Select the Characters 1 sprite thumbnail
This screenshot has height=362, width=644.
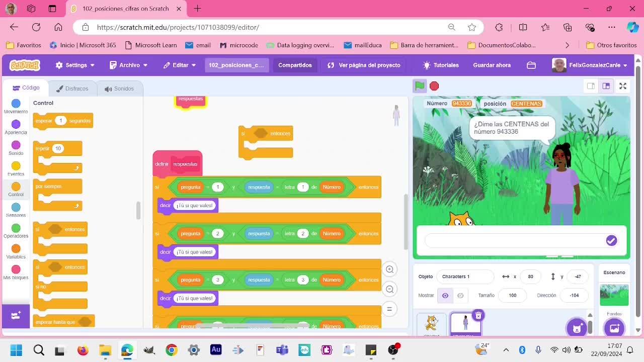(465, 324)
